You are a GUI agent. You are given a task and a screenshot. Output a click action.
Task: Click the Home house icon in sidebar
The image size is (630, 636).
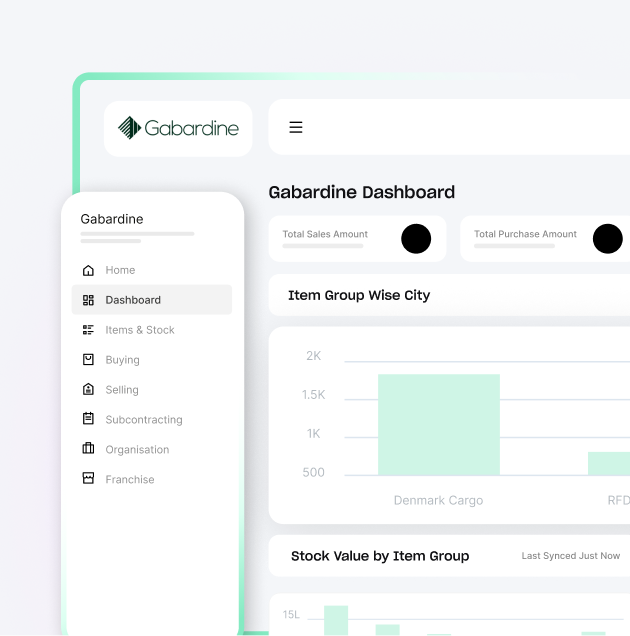[x=88, y=270]
